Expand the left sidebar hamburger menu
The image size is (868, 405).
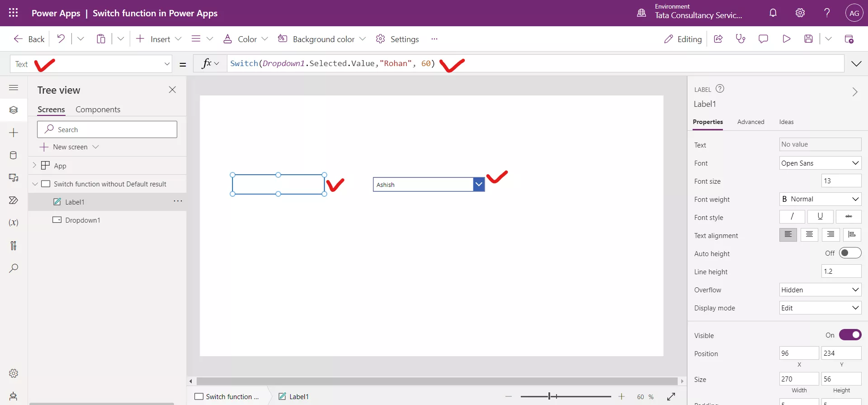(14, 87)
